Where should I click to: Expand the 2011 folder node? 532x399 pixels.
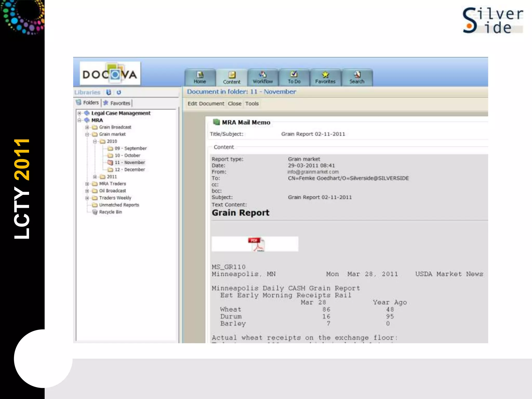95,177
